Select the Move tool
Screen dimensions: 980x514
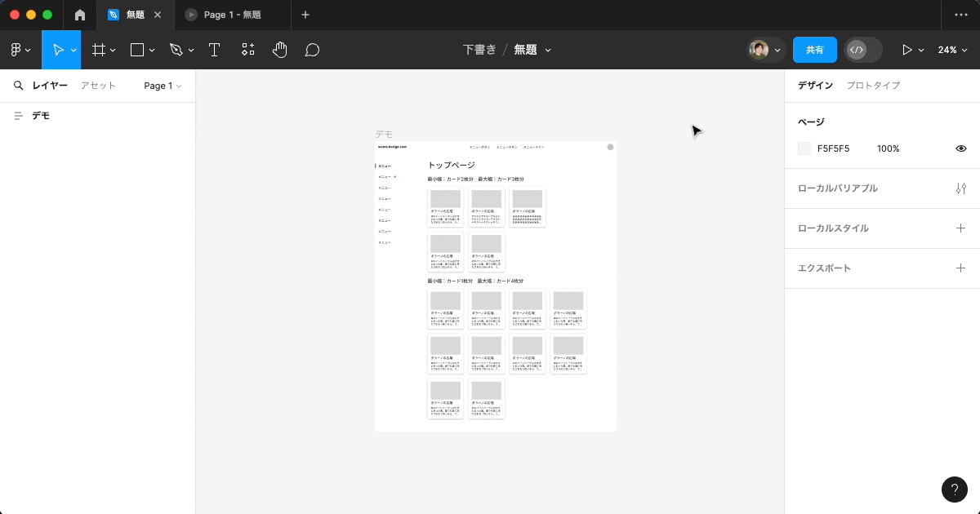59,49
